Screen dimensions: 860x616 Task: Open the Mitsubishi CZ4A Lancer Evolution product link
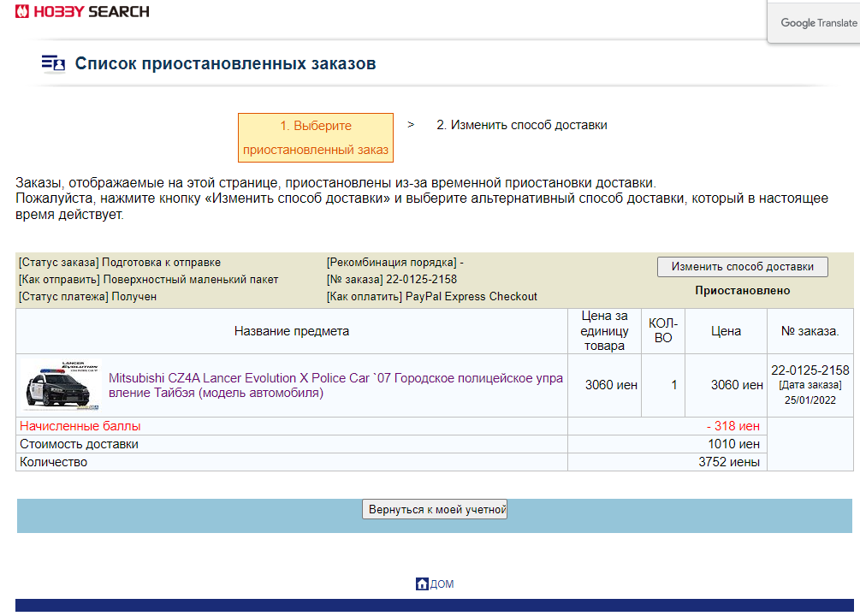click(x=335, y=386)
